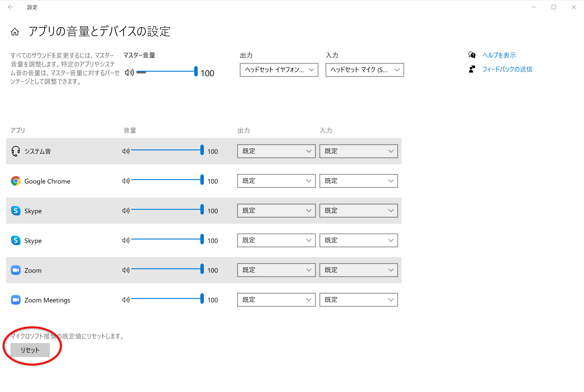Open Zoom 入力 dropdown

358,270
